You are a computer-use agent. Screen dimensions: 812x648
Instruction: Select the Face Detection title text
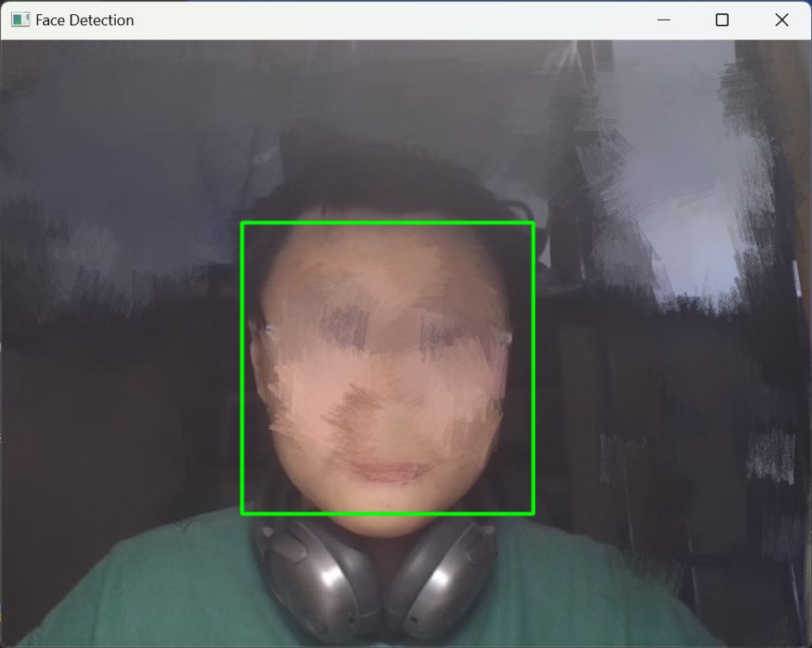pos(85,20)
